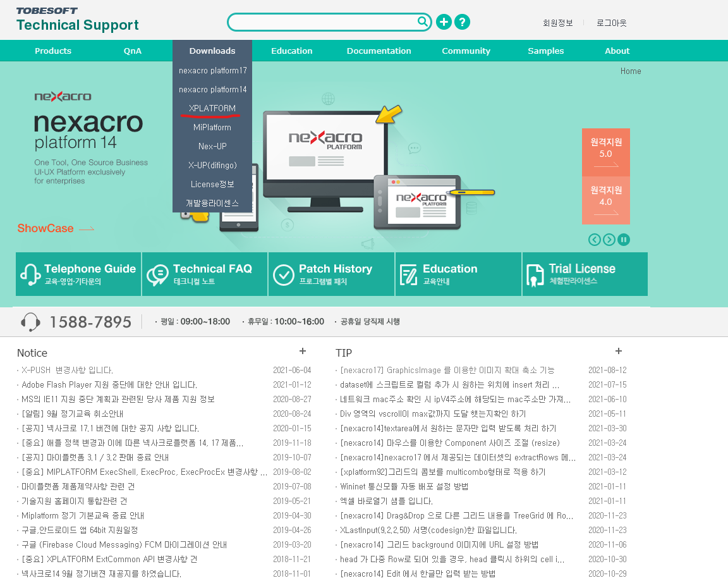Image resolution: width=728 pixels, height=583 pixels.
Task: Open tip '엑셀 바로열기 샘플 입니다.'
Action: pyautogui.click(x=386, y=501)
